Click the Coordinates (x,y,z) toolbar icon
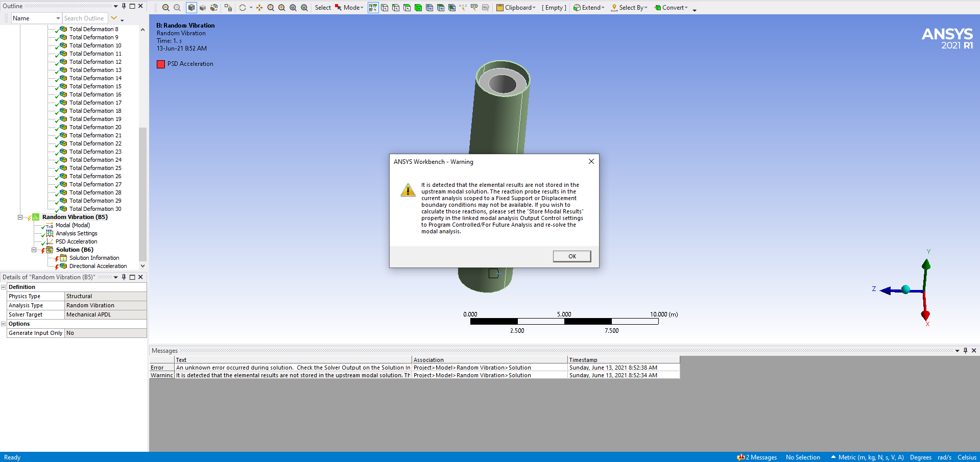The width and height of the screenshot is (980, 462). 463,8
